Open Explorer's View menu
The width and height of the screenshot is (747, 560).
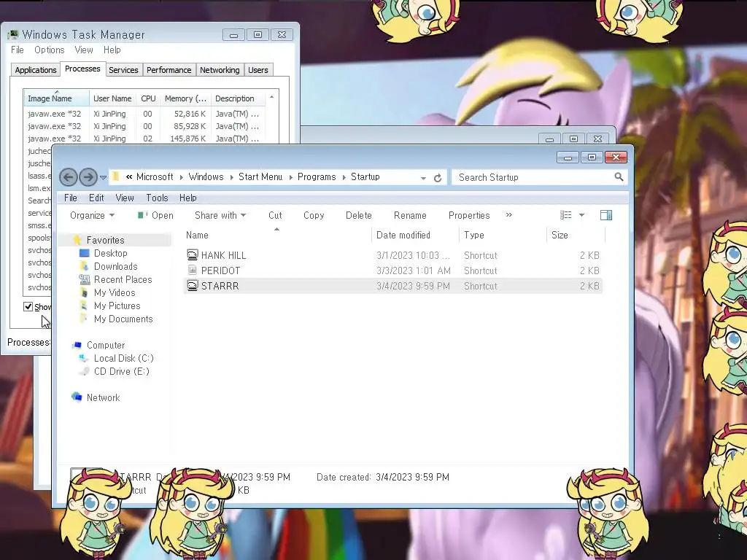pos(125,198)
